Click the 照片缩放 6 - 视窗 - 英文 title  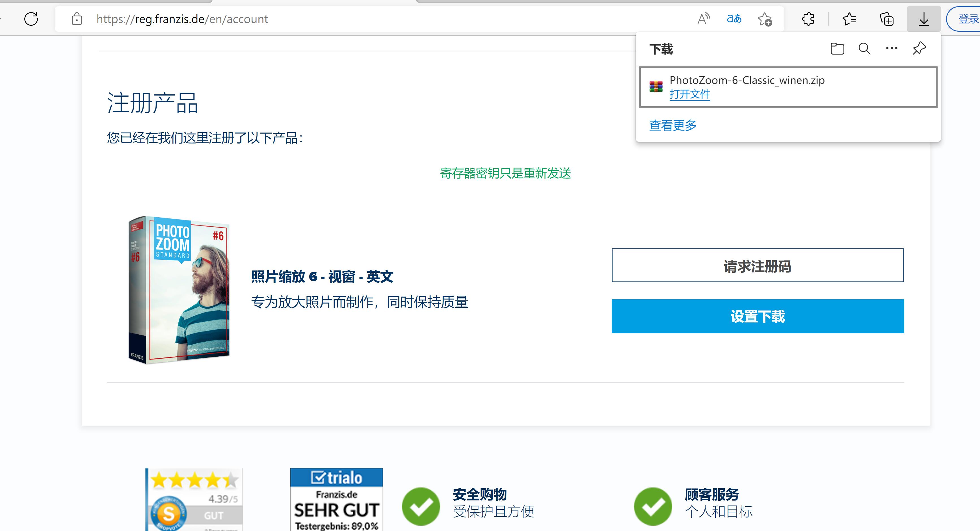[x=322, y=277]
